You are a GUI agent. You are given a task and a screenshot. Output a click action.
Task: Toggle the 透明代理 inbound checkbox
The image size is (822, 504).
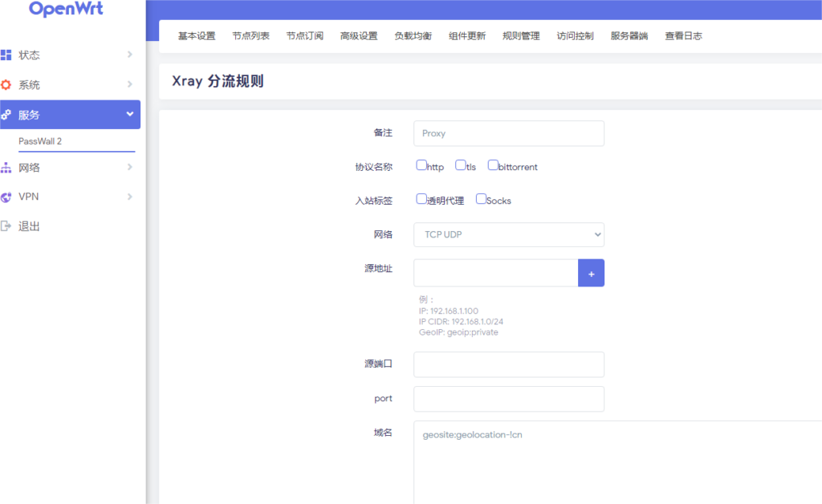[421, 199]
